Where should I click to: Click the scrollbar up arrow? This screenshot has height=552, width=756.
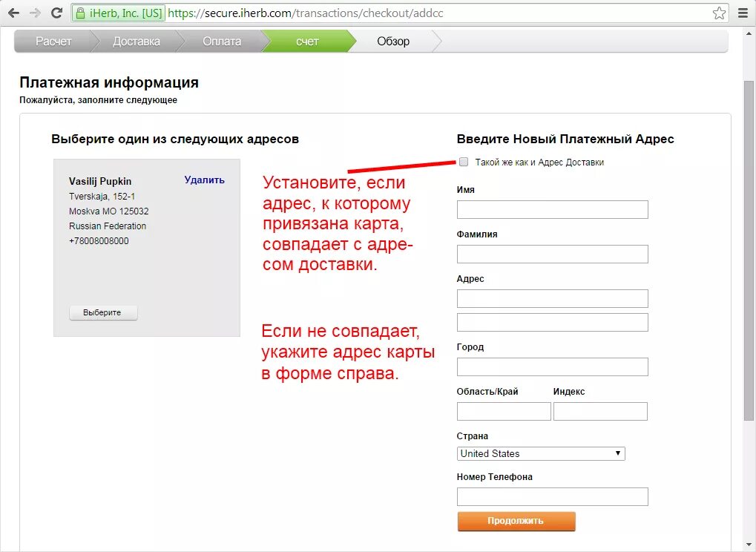(749, 33)
